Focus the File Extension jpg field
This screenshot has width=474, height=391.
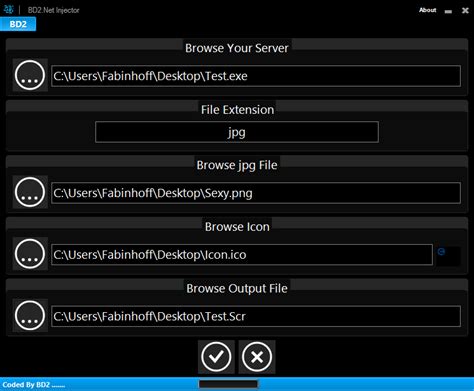(237, 132)
